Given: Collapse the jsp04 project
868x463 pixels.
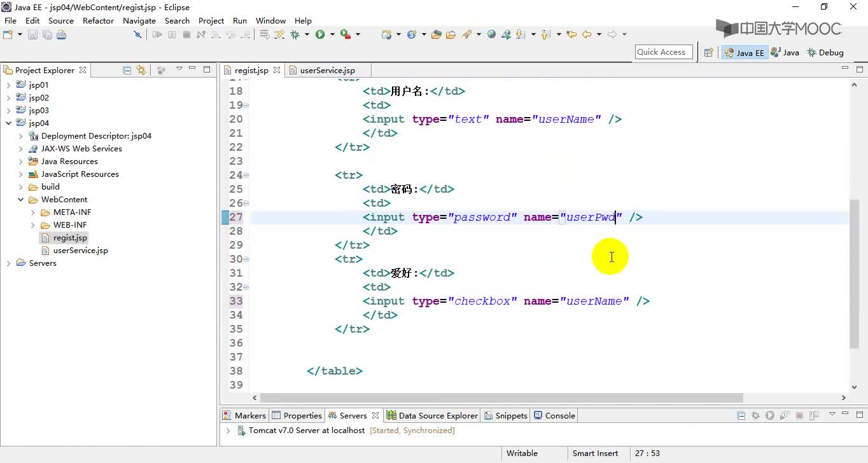Looking at the screenshot, I should click(8, 123).
